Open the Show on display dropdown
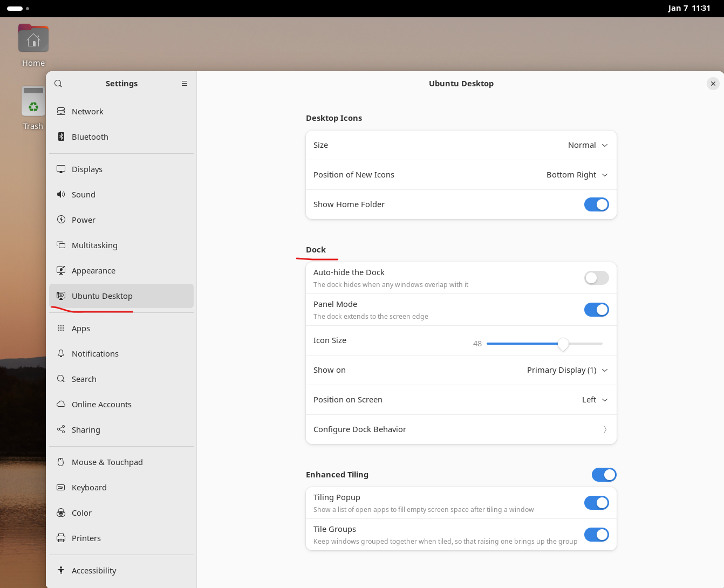This screenshot has width=724, height=588. [568, 370]
